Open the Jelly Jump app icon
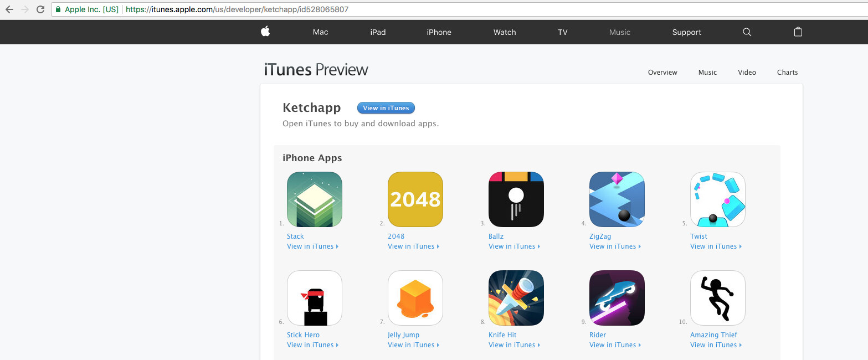 [x=415, y=298]
